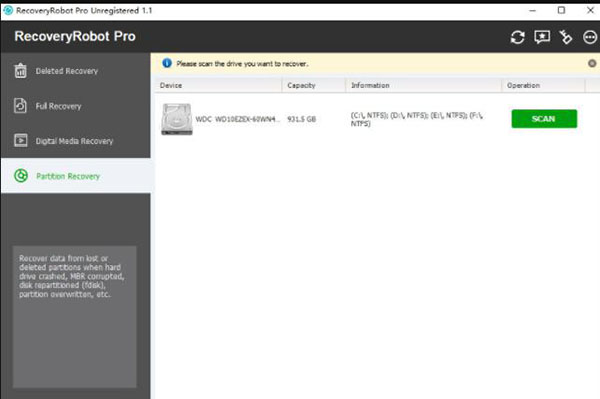Select the WDC hard drive thumbnail

pos(177,119)
